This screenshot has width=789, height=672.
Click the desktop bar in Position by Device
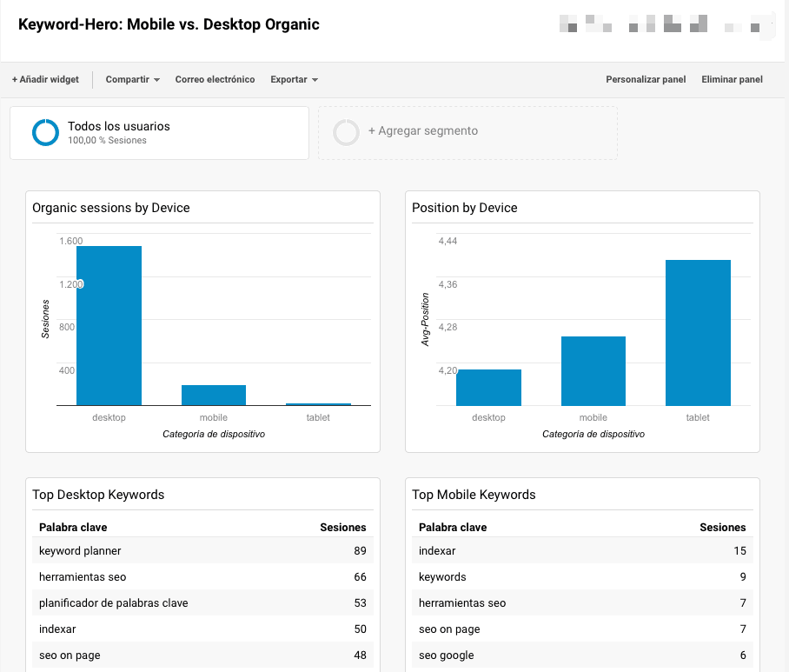(x=488, y=387)
